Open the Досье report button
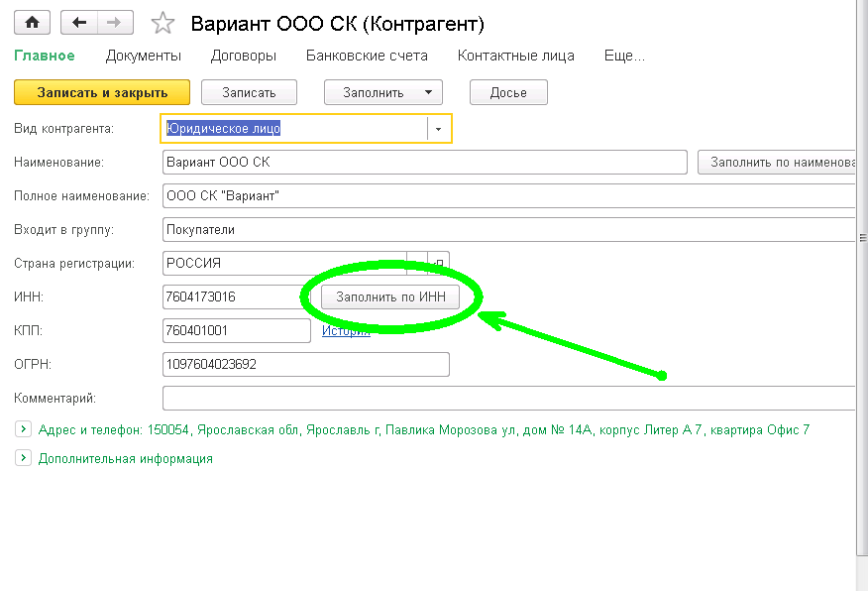Screen dimensions: 868x591 (x=508, y=92)
